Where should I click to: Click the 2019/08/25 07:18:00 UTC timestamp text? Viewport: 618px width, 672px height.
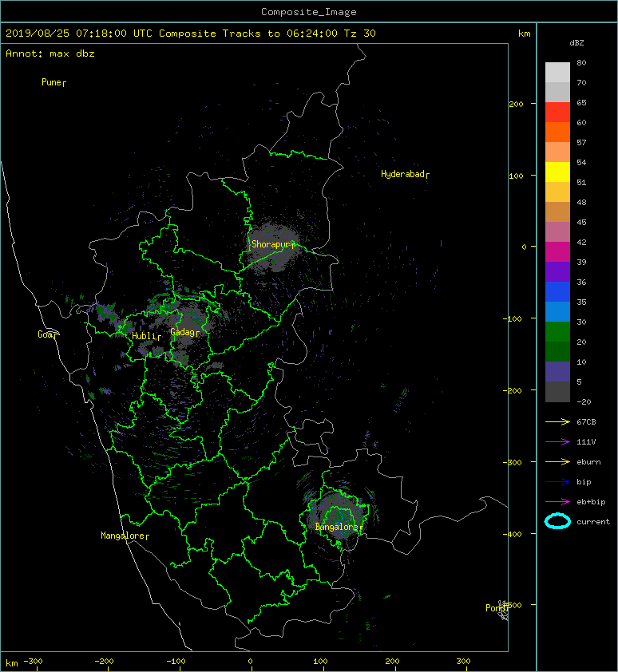(79, 34)
